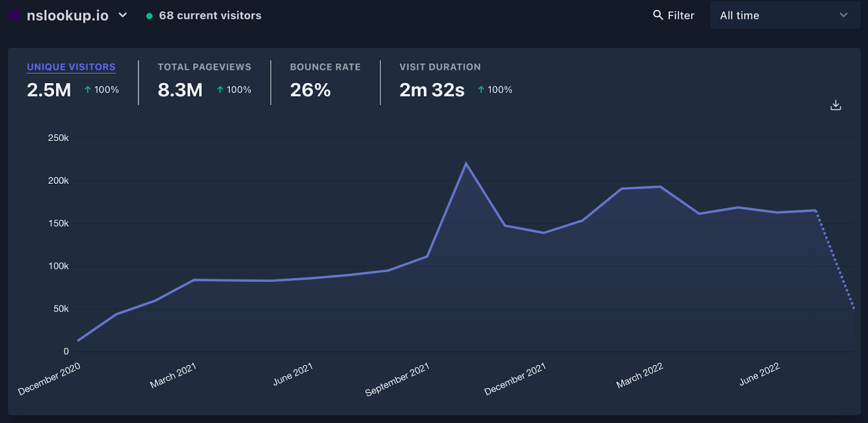Click the June 2021 axis label

click(293, 374)
